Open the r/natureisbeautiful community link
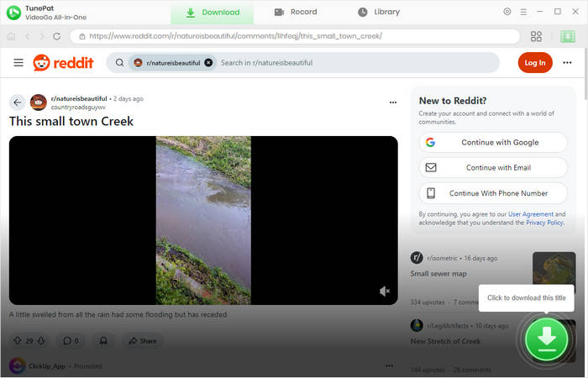Image resolution: width=588 pixels, height=378 pixels. (x=79, y=98)
